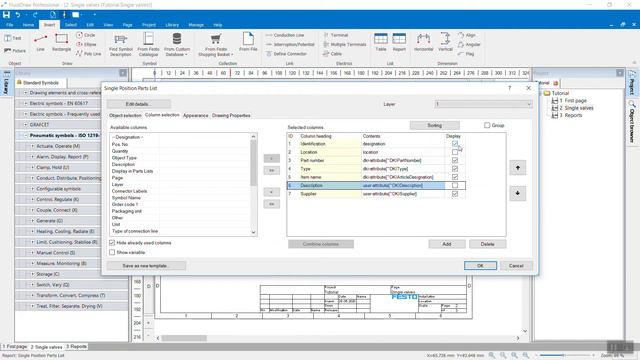
Task: Select the Circle drawing tool
Action: [x=86, y=35]
